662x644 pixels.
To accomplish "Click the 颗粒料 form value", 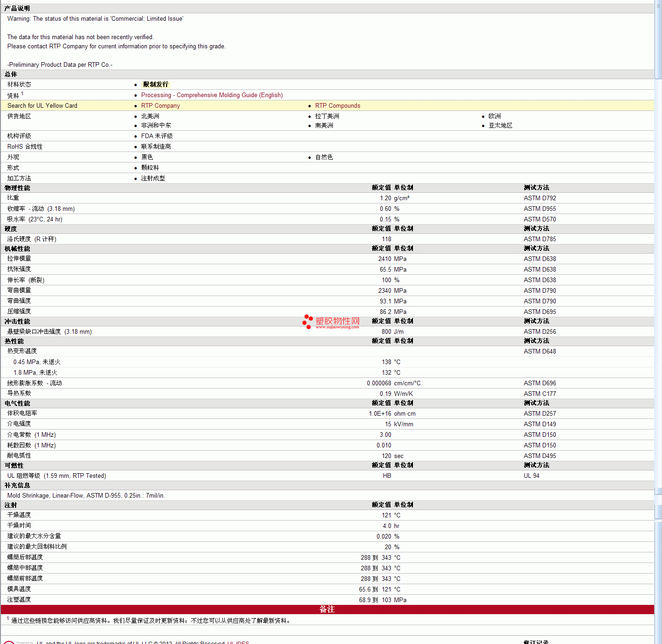I will coord(150,168).
